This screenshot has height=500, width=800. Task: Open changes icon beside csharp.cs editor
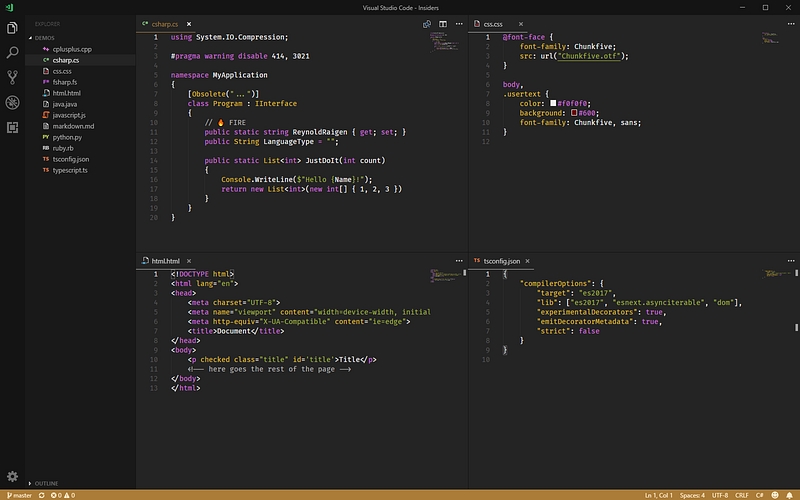427,22
